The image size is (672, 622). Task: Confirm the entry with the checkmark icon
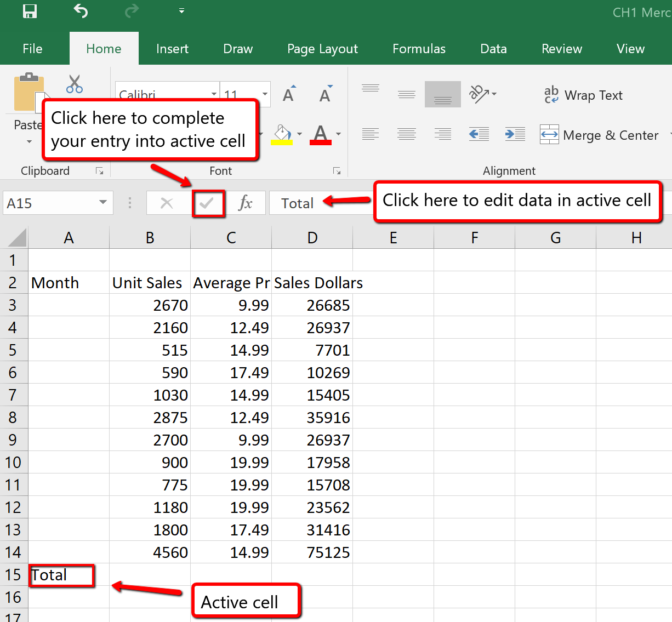tap(208, 203)
